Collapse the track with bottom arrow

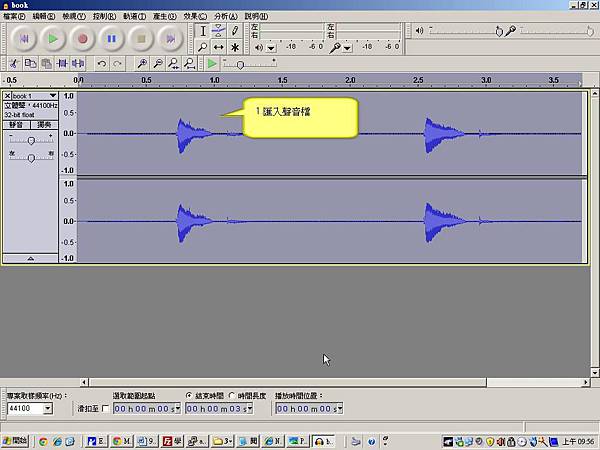pyautogui.click(x=30, y=258)
